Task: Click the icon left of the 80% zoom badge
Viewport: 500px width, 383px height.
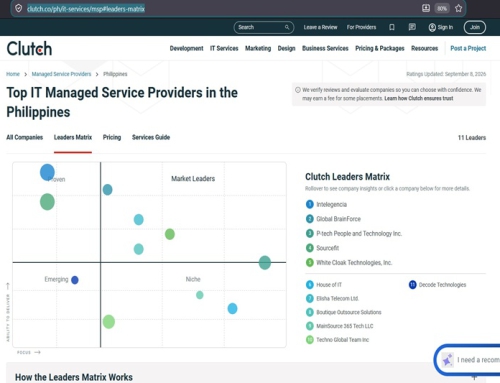Action: click(x=426, y=8)
